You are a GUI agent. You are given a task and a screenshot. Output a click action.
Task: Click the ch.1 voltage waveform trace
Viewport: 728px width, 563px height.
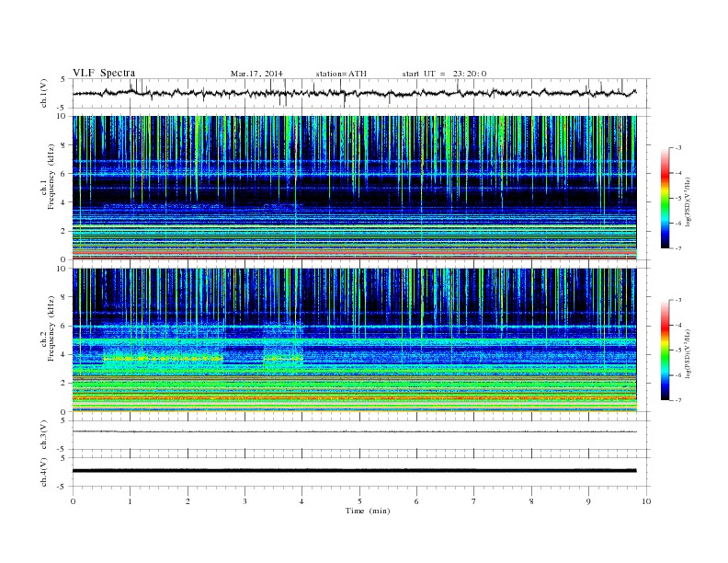click(354, 93)
